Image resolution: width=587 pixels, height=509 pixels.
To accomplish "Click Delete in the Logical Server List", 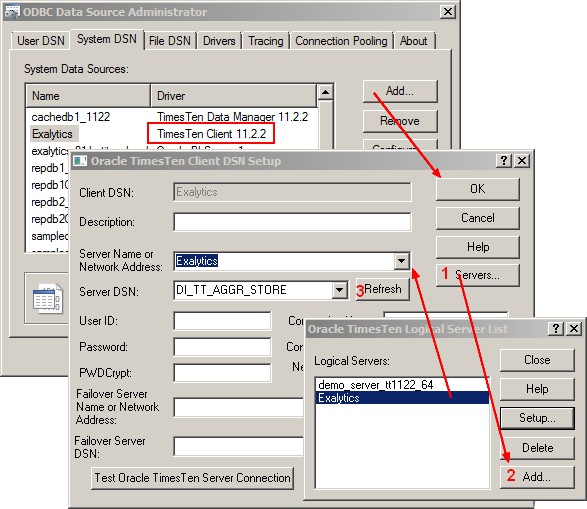I will (537, 448).
